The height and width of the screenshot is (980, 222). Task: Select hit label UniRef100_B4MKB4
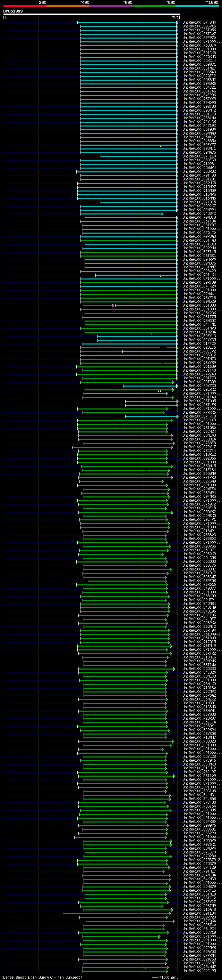pos(199,875)
